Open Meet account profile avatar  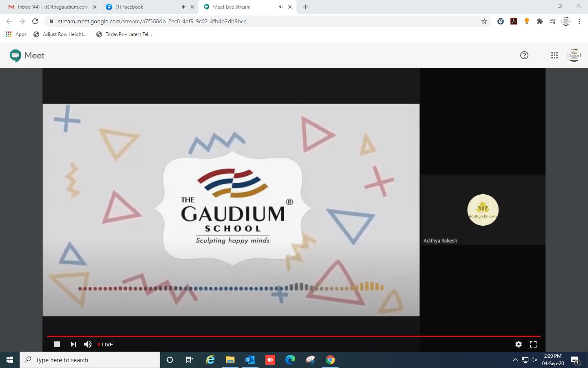click(x=574, y=55)
